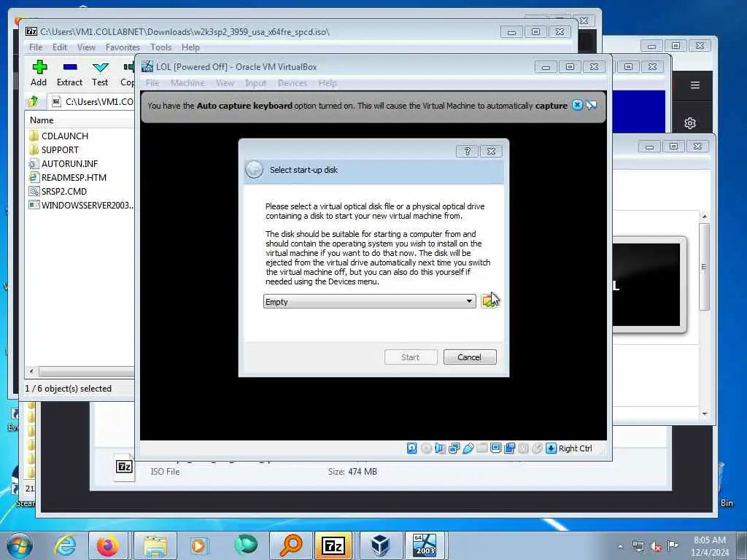
Task: Open Firefox from the taskbar
Action: click(108, 545)
